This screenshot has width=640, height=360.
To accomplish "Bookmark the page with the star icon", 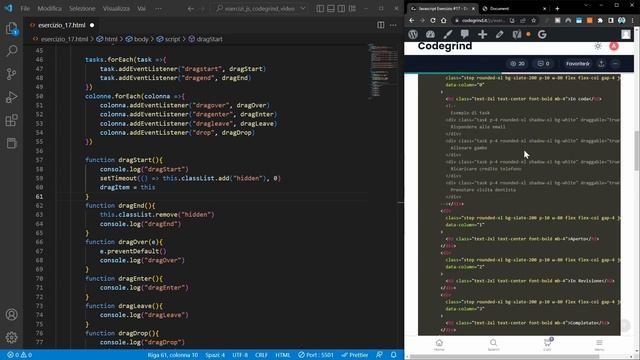I will (x=533, y=20).
